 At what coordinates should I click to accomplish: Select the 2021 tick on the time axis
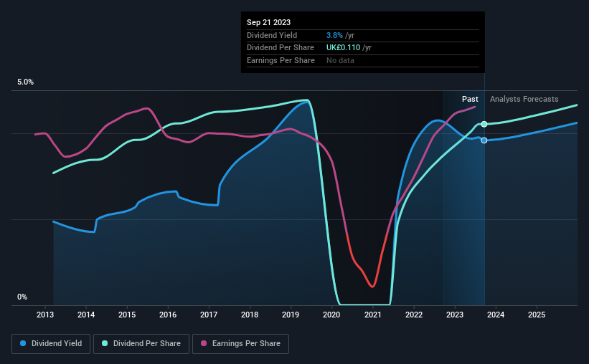click(x=372, y=315)
